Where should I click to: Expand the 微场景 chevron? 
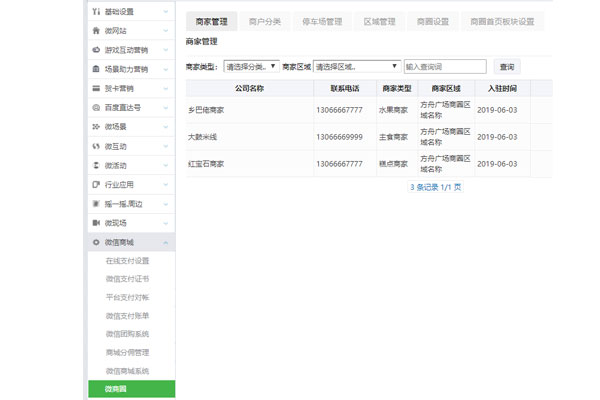tap(166, 127)
